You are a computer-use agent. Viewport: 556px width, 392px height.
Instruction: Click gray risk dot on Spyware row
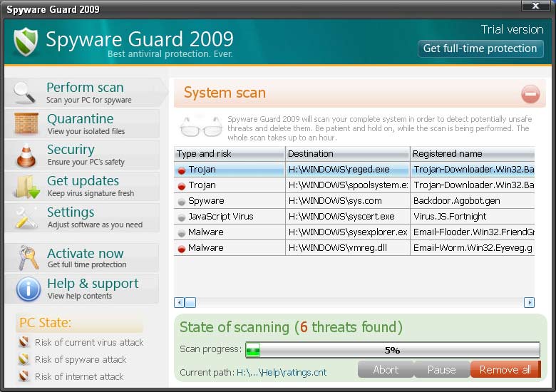click(182, 202)
